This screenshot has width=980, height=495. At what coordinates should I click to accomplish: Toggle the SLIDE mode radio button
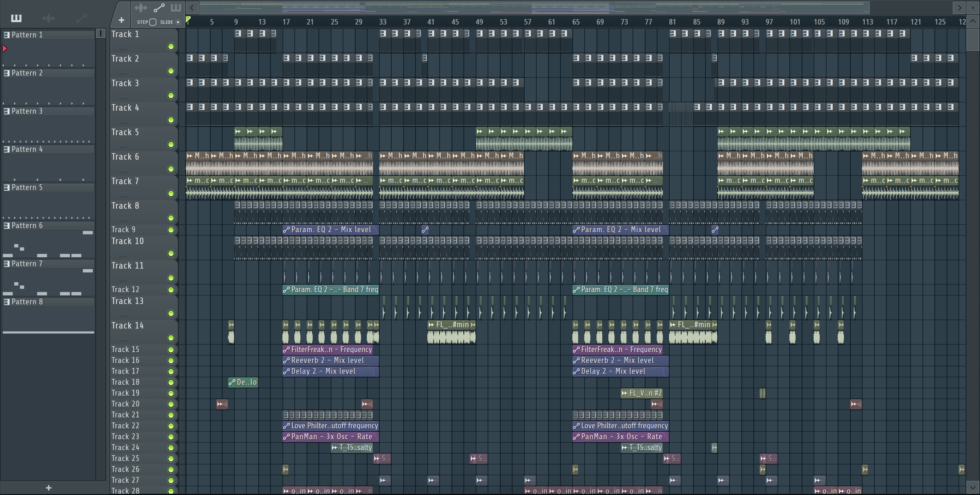pos(178,22)
